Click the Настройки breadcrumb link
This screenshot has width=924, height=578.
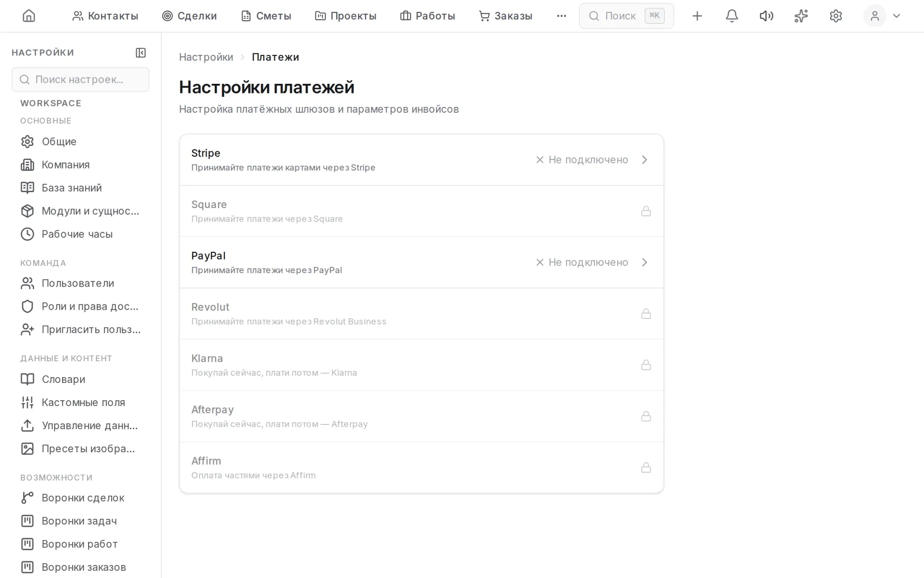pos(206,57)
